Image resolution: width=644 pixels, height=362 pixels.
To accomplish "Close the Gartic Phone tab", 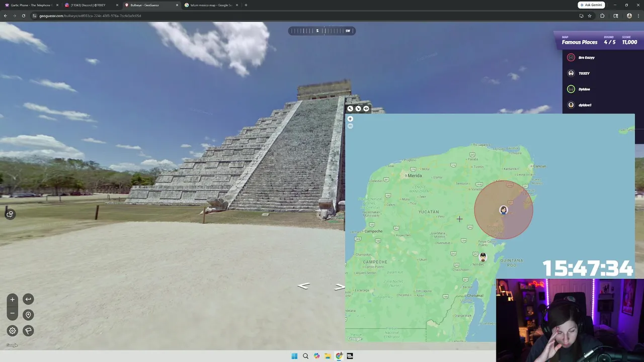I will click(x=57, y=5).
